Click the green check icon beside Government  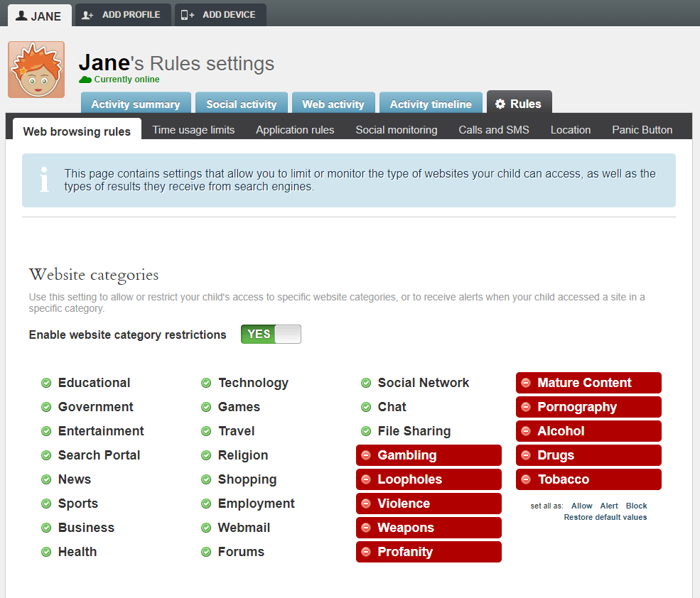[46, 407]
